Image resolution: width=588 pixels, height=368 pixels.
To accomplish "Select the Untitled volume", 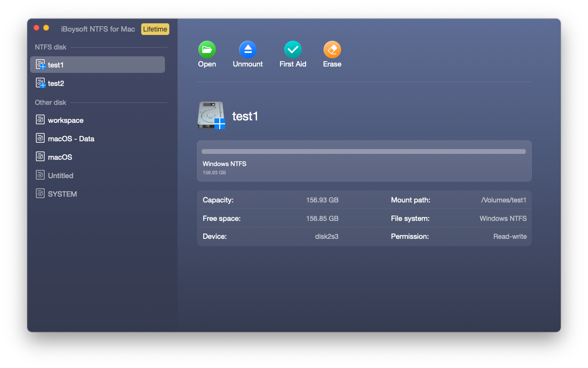I will point(98,175).
